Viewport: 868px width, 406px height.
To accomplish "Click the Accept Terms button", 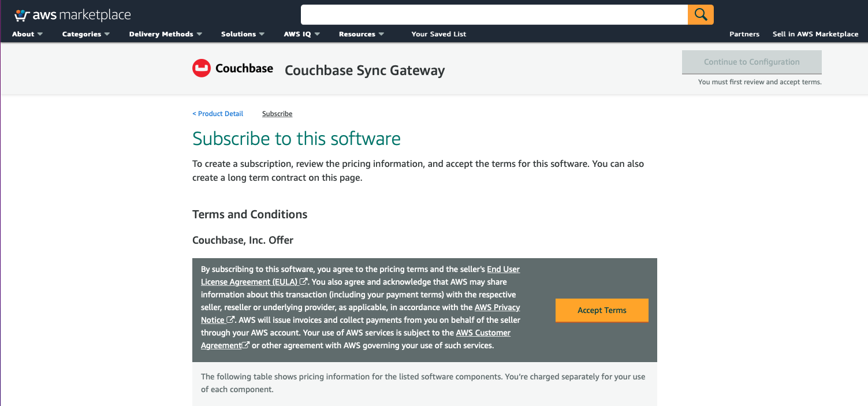I will pyautogui.click(x=602, y=310).
